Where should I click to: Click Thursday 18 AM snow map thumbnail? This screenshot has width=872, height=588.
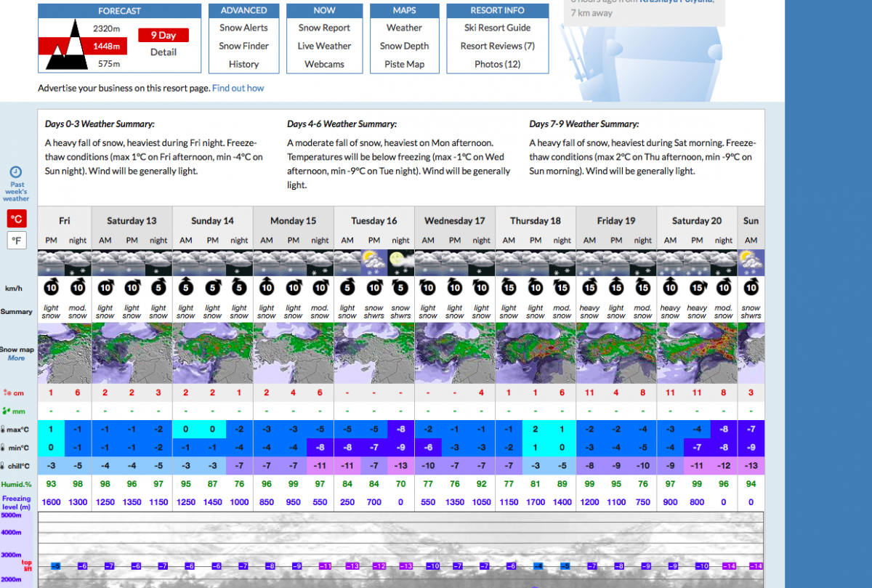coord(509,353)
